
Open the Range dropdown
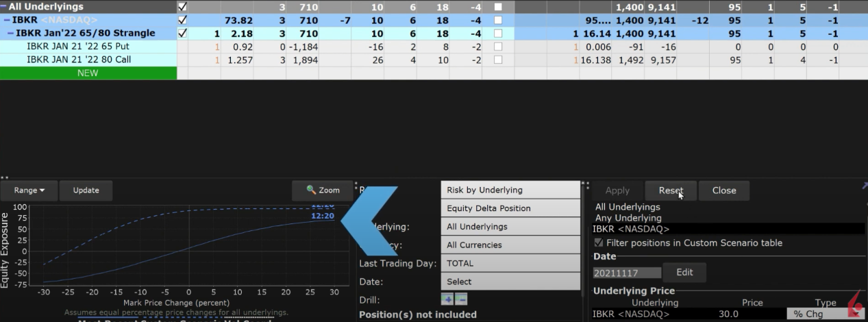pos(29,190)
